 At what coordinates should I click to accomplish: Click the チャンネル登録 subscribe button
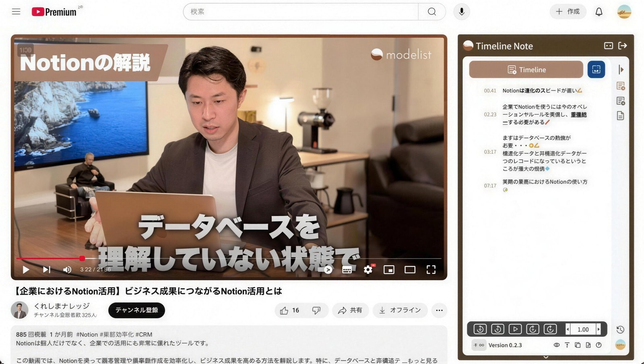(x=136, y=310)
